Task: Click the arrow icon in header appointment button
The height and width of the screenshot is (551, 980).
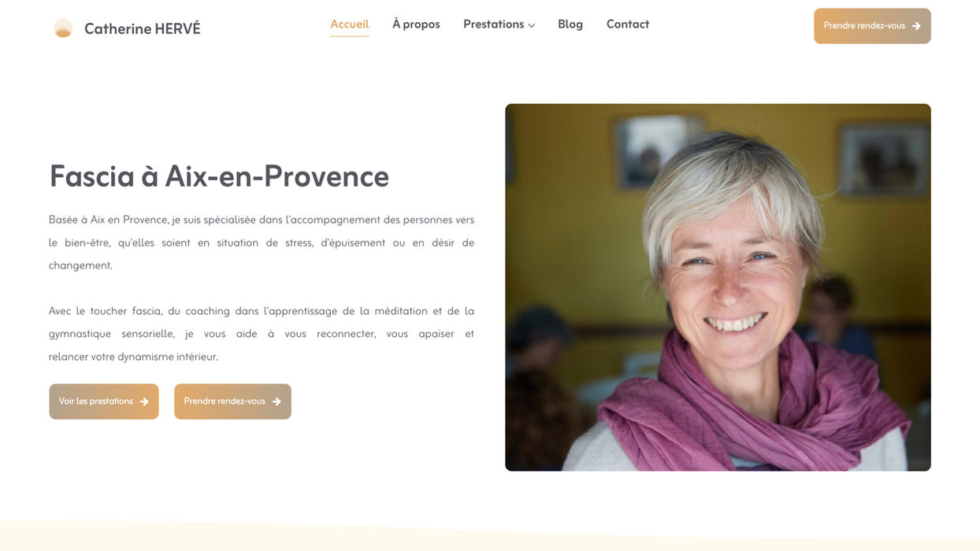Action: [916, 26]
